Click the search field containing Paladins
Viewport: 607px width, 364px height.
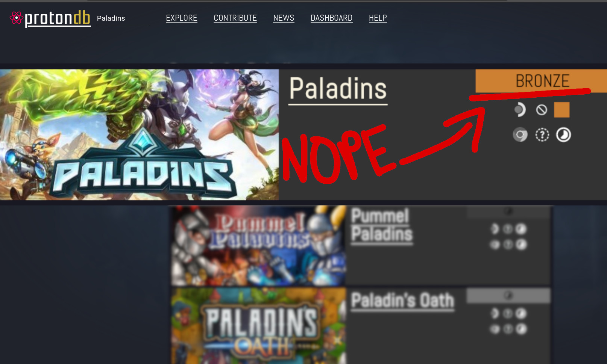tap(123, 18)
